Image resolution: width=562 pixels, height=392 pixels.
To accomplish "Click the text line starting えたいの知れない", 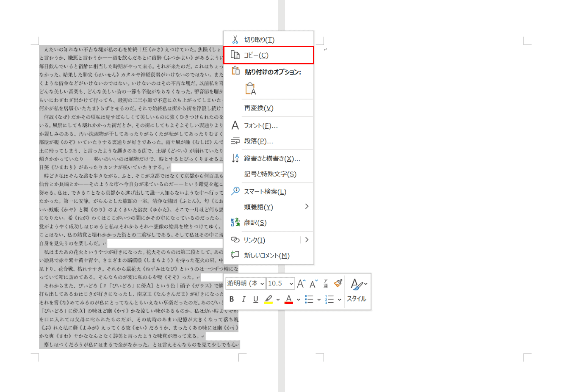I will pyautogui.click(x=133, y=50).
